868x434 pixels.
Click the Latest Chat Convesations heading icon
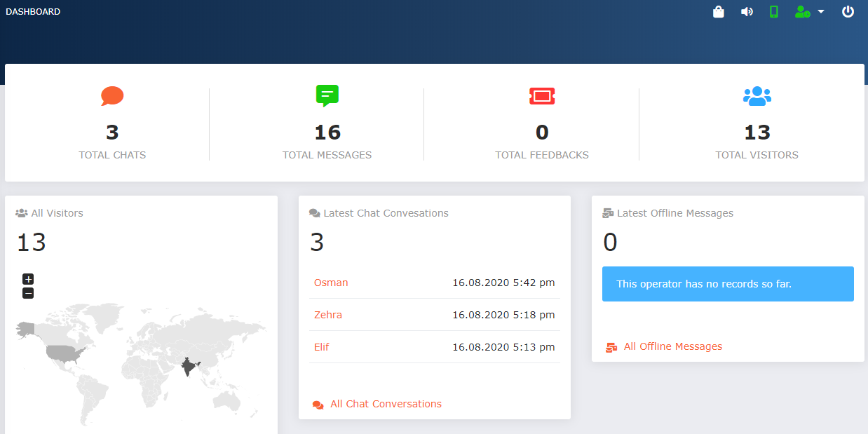pos(315,213)
